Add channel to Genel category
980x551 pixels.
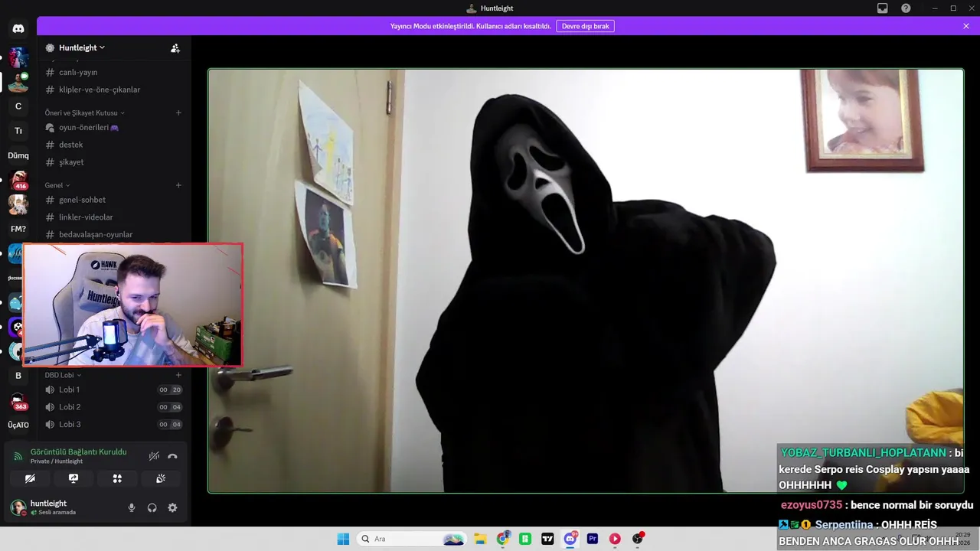click(x=178, y=185)
